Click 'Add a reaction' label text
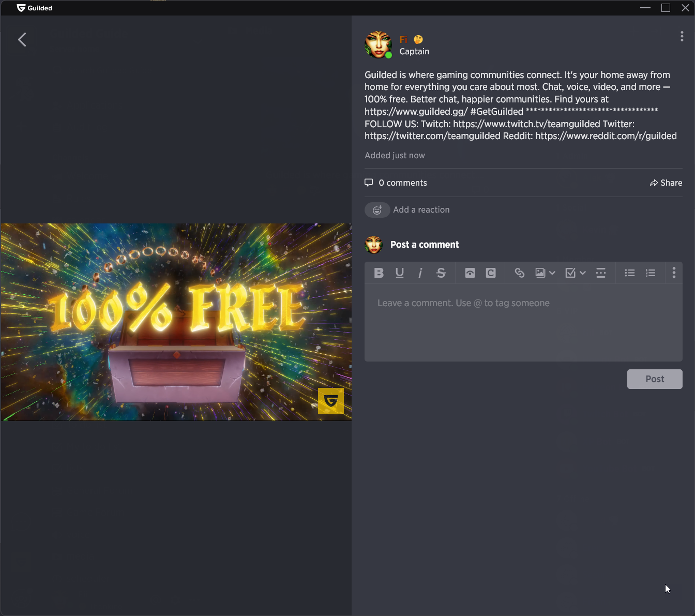 click(421, 210)
